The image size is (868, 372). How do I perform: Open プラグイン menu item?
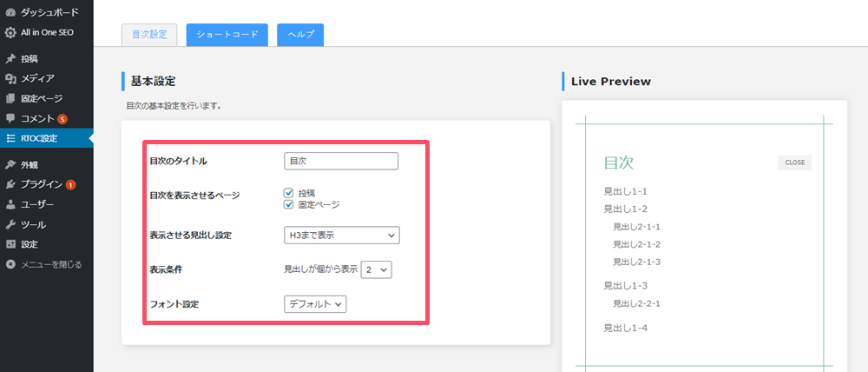(x=47, y=184)
